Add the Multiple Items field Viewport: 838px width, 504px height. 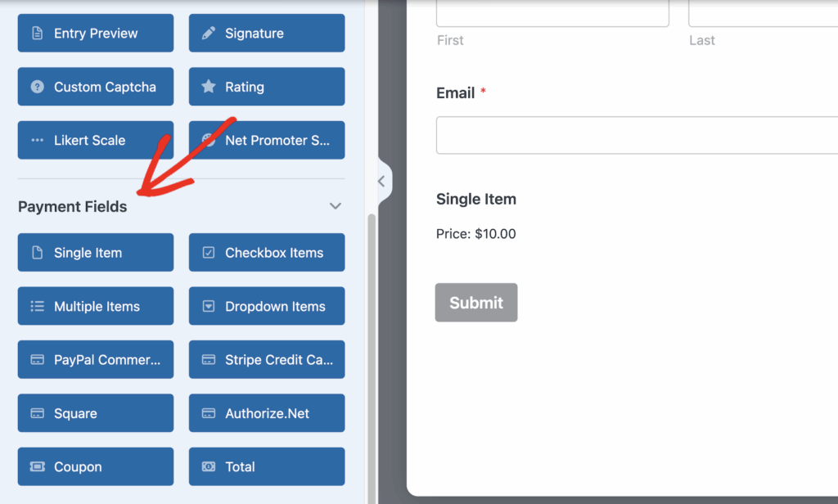click(x=96, y=306)
